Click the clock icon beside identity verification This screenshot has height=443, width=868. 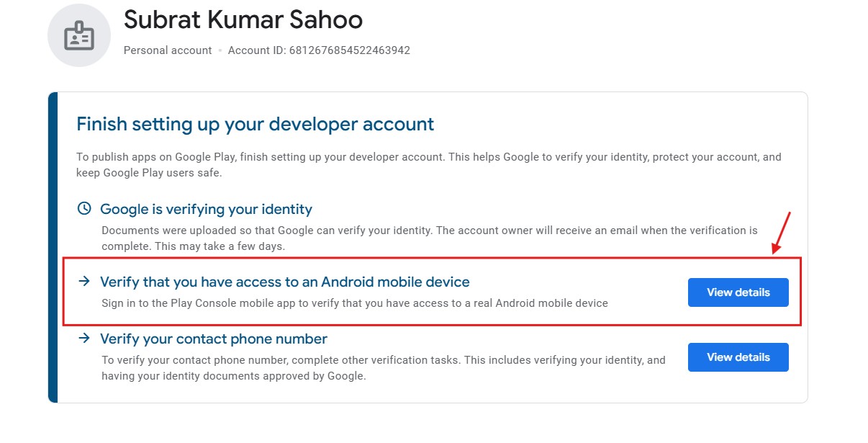tap(84, 209)
